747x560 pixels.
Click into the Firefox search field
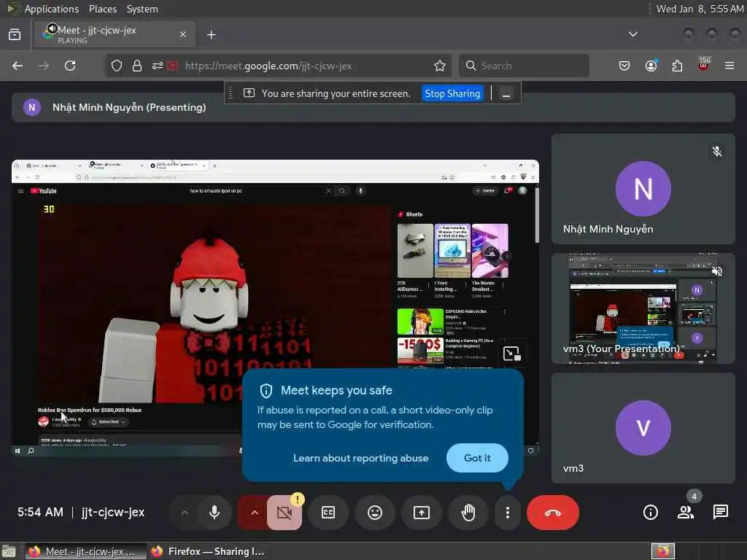click(x=524, y=66)
